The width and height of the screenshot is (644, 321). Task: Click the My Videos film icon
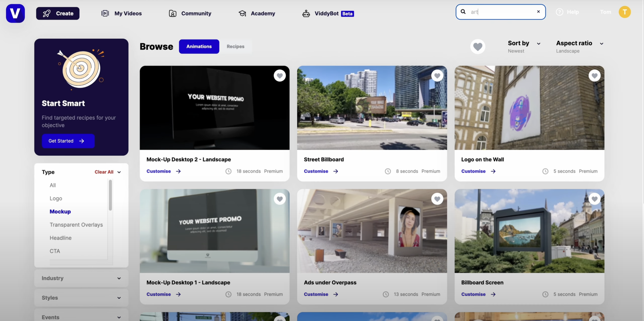(x=105, y=13)
